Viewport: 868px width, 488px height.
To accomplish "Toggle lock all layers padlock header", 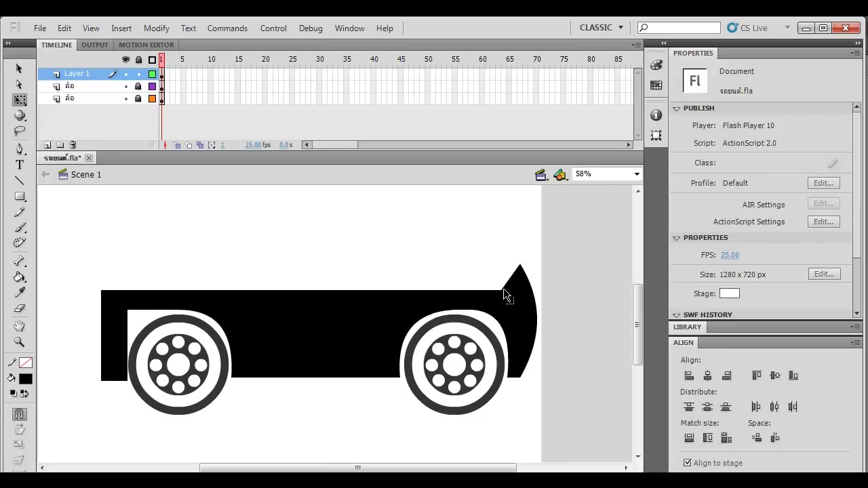I will point(138,60).
